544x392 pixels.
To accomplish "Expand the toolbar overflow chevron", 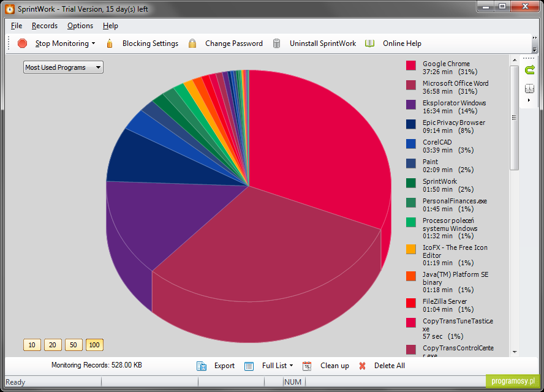I will (x=535, y=37).
